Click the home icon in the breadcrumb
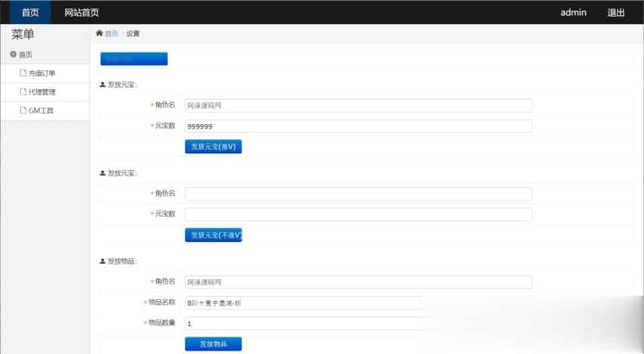 click(x=100, y=34)
